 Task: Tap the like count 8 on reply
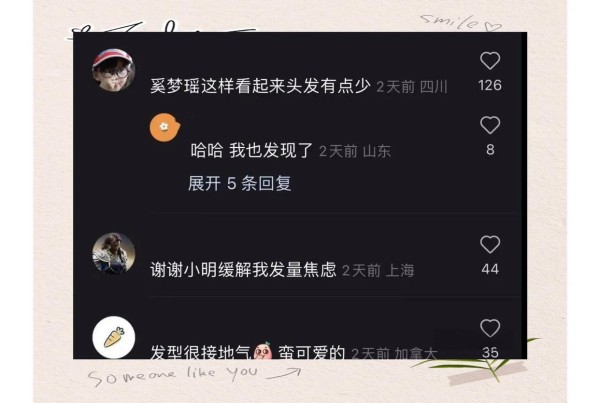490,150
